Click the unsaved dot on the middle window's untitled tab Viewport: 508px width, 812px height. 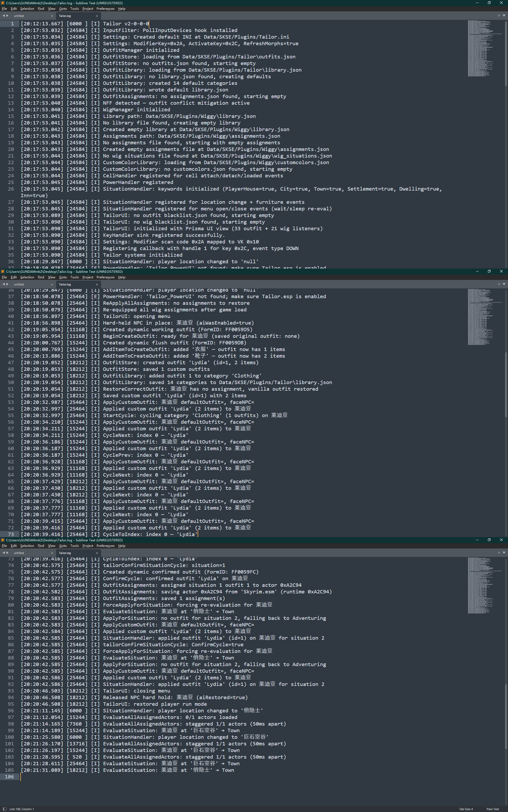coord(52,284)
